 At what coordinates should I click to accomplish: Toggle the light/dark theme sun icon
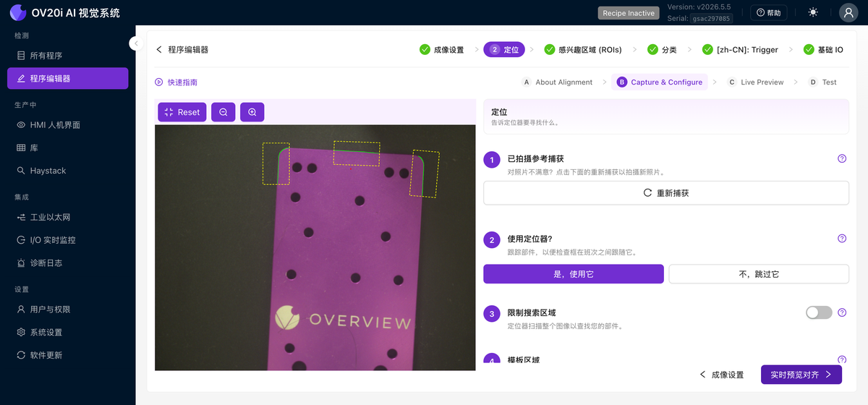(814, 12)
